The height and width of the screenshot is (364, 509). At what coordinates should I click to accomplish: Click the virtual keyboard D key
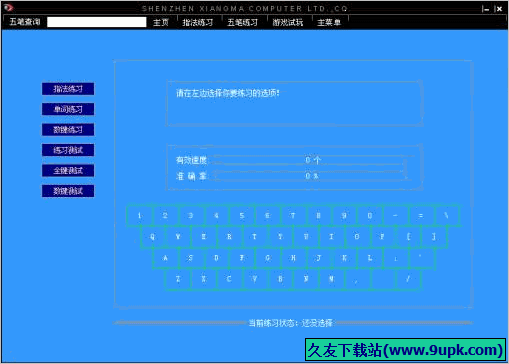click(216, 258)
